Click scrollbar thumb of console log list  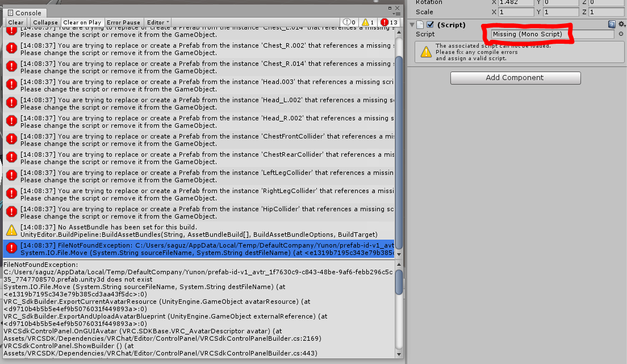[x=399, y=153]
